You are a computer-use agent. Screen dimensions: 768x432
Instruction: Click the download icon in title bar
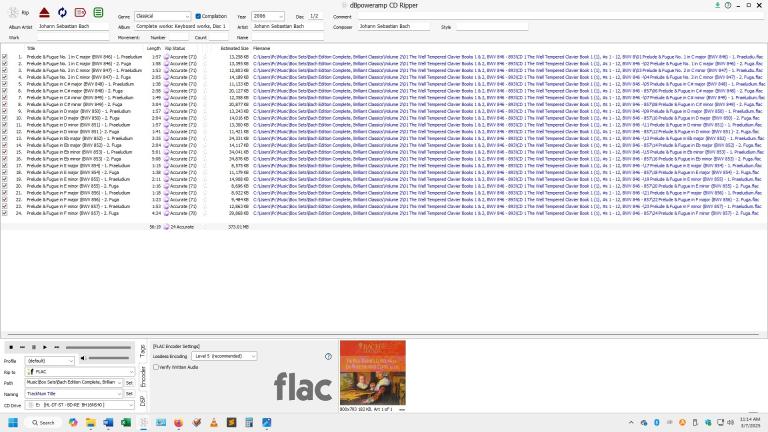pyautogui.click(x=717, y=5)
